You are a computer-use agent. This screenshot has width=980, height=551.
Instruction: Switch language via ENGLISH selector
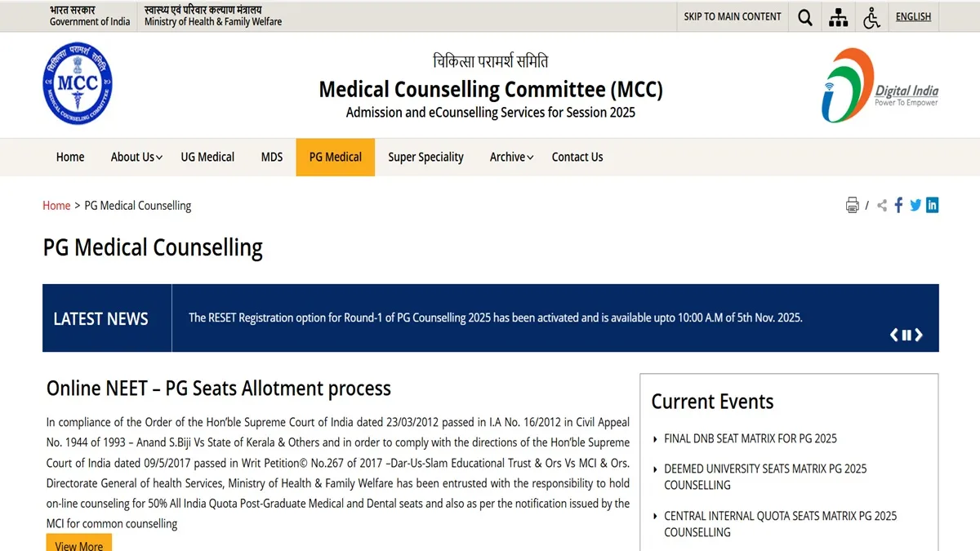(x=913, y=16)
